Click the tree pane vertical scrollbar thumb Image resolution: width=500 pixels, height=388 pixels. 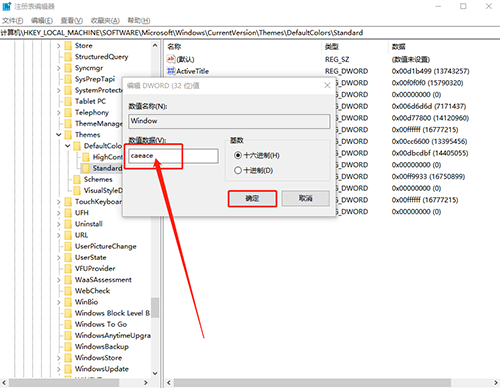(x=155, y=307)
